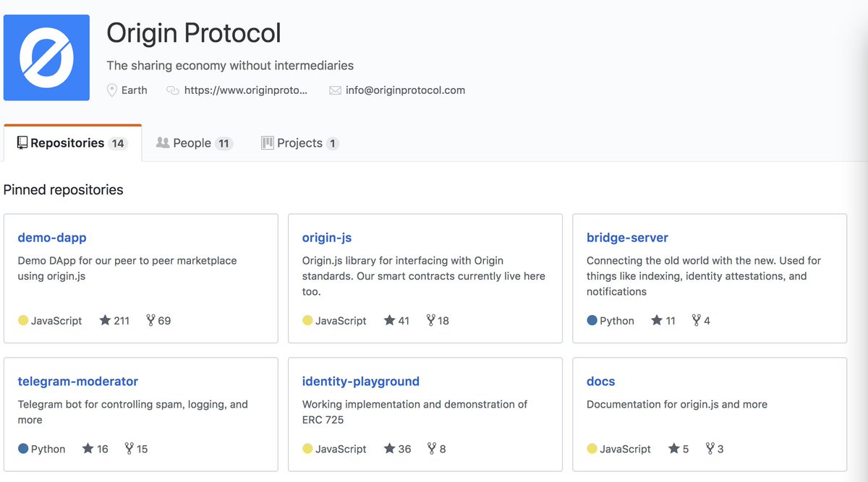Switch to the Projects tab

tap(299, 143)
